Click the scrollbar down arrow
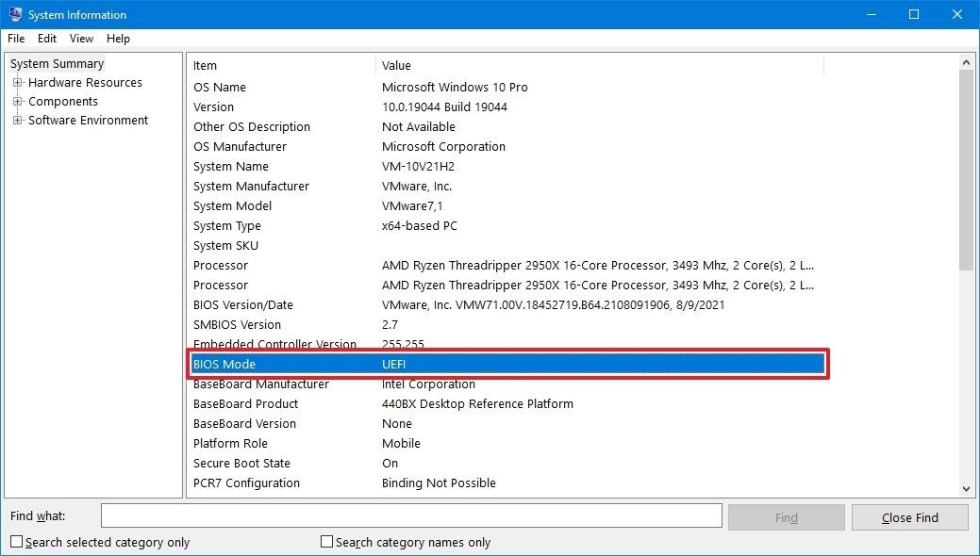 (x=968, y=488)
